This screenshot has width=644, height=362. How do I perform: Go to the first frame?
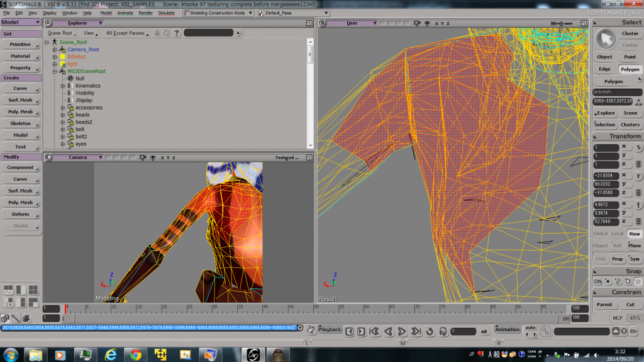pos(374,331)
